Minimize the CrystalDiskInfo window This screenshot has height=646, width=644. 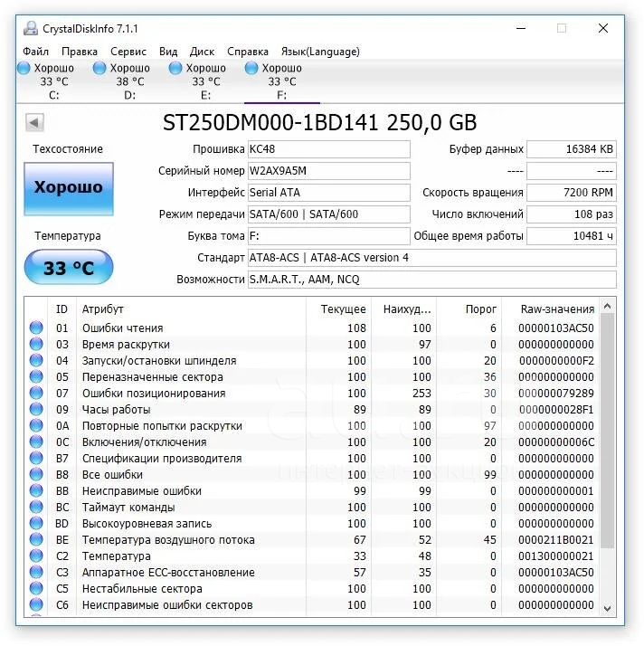[x=521, y=28]
